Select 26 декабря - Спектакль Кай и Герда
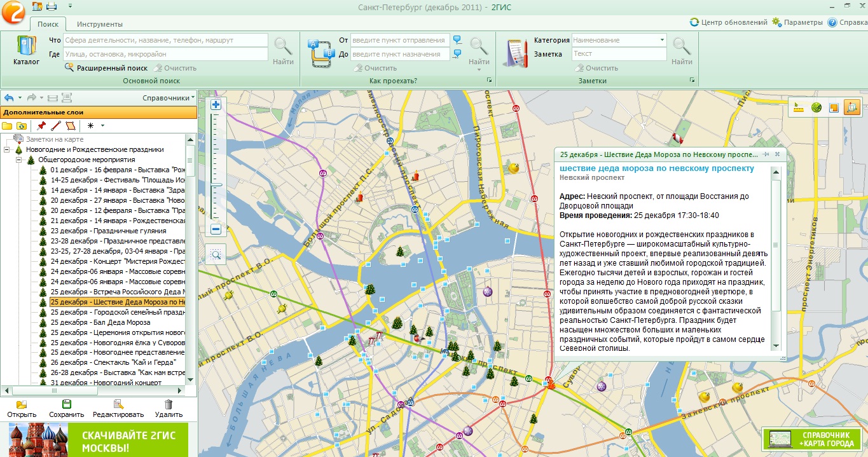868x457 pixels. [x=113, y=362]
